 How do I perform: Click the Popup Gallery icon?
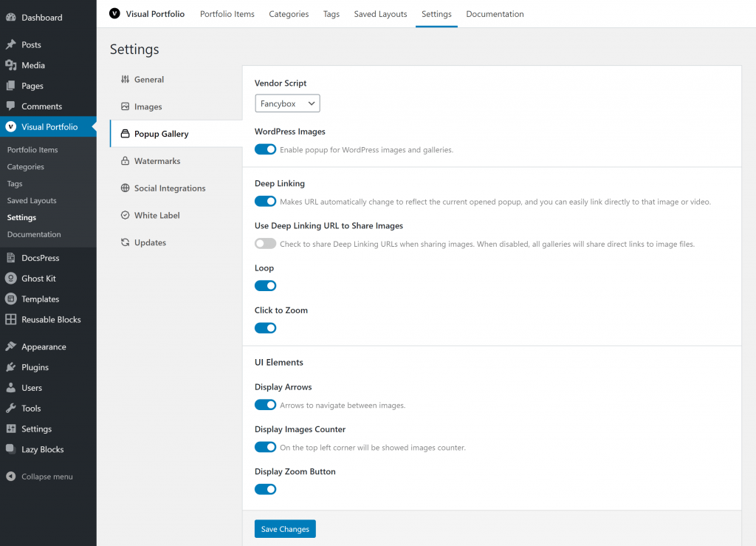click(x=126, y=134)
